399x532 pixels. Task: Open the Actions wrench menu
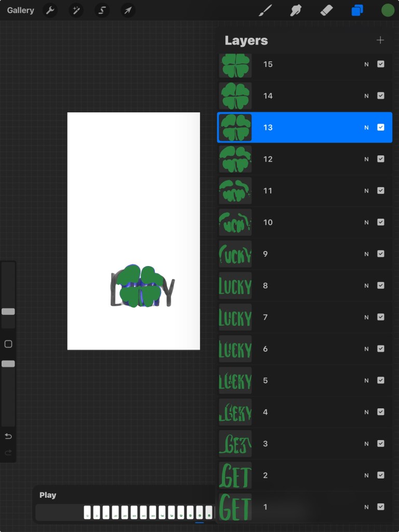click(x=50, y=10)
